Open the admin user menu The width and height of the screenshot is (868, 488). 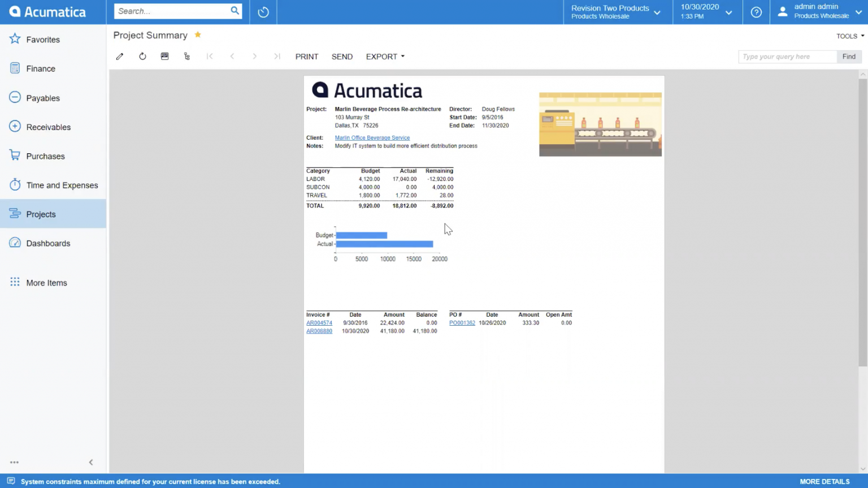[x=816, y=11]
